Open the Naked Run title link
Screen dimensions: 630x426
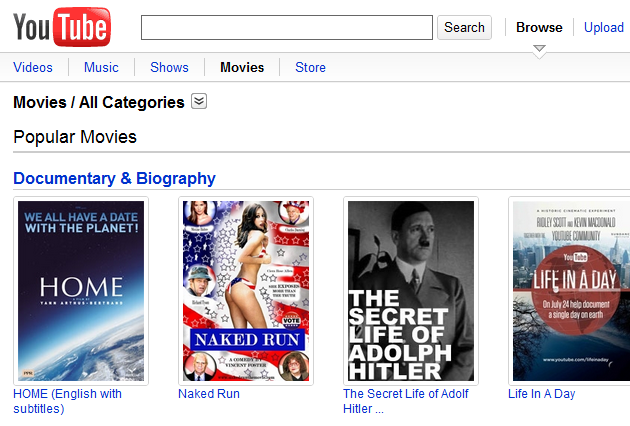209,394
